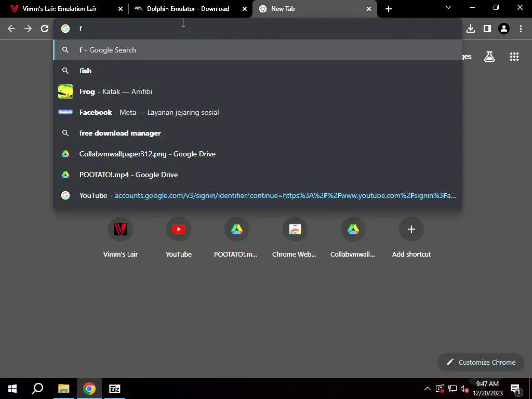Show hidden tray icons chevron
The width and height of the screenshot is (532, 399).
pyautogui.click(x=427, y=389)
